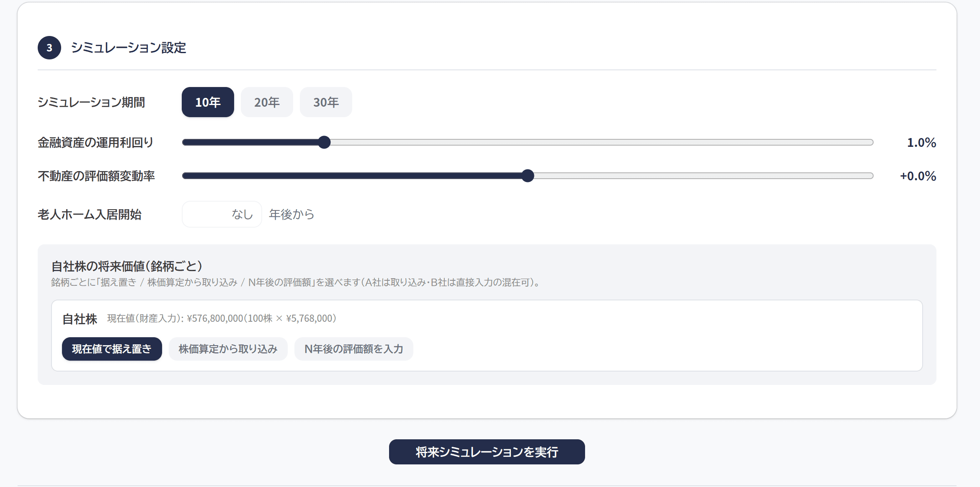Select the 20年 simulation period
The height and width of the screenshot is (487, 980).
coord(267,102)
